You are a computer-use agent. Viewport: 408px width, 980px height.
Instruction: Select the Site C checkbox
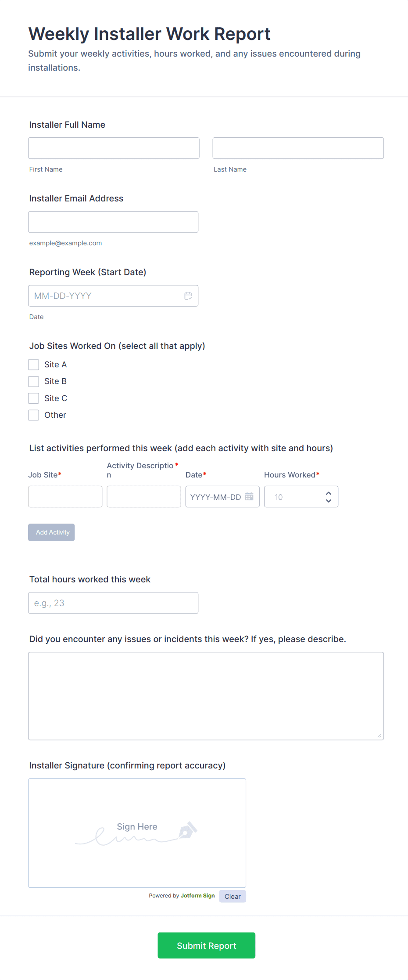point(34,398)
